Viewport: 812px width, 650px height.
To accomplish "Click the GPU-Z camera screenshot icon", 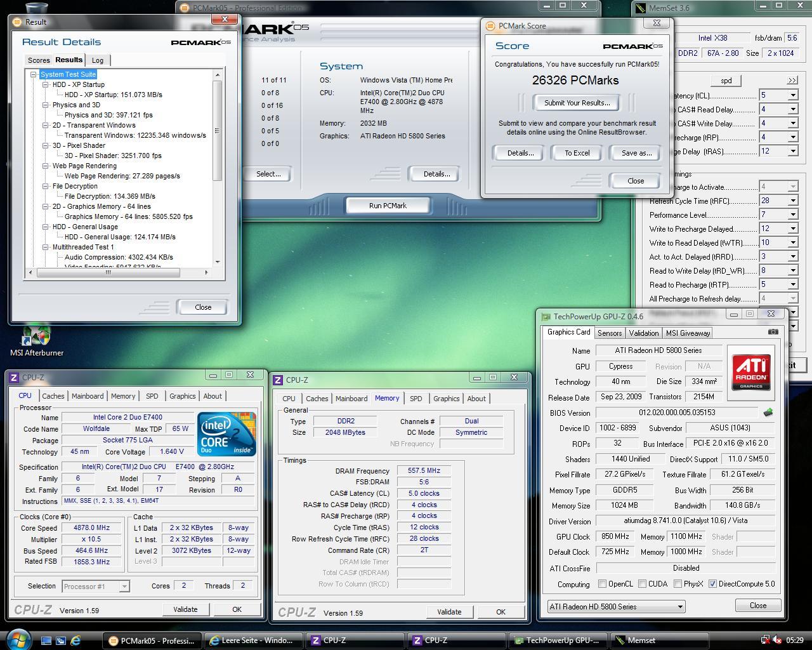I will click(x=773, y=332).
